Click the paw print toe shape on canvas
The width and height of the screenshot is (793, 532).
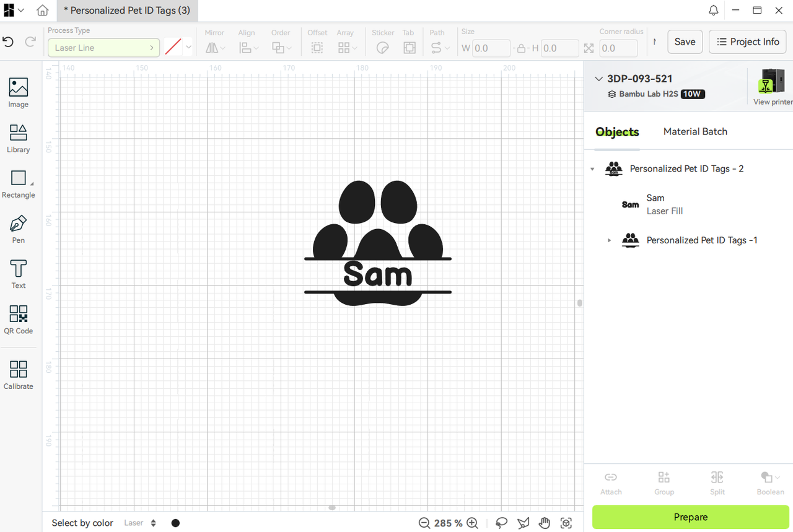point(357,201)
